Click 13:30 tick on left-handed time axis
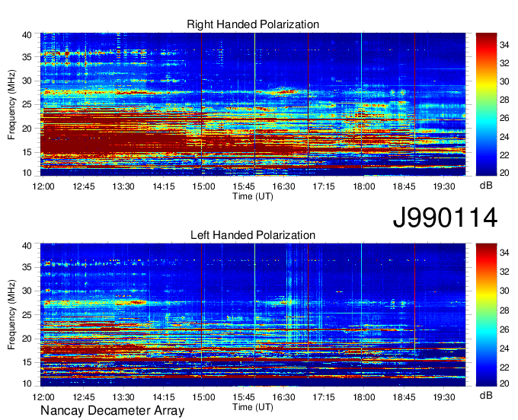This screenshot has height=420, width=518. tap(123, 397)
